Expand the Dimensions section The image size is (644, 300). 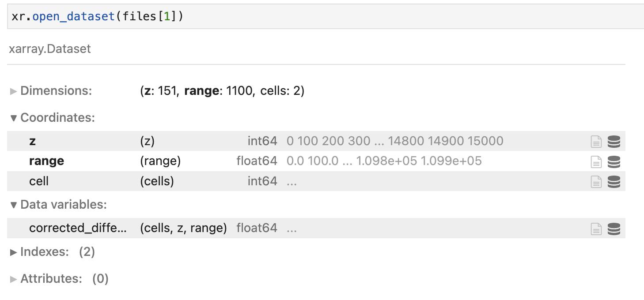51,91
